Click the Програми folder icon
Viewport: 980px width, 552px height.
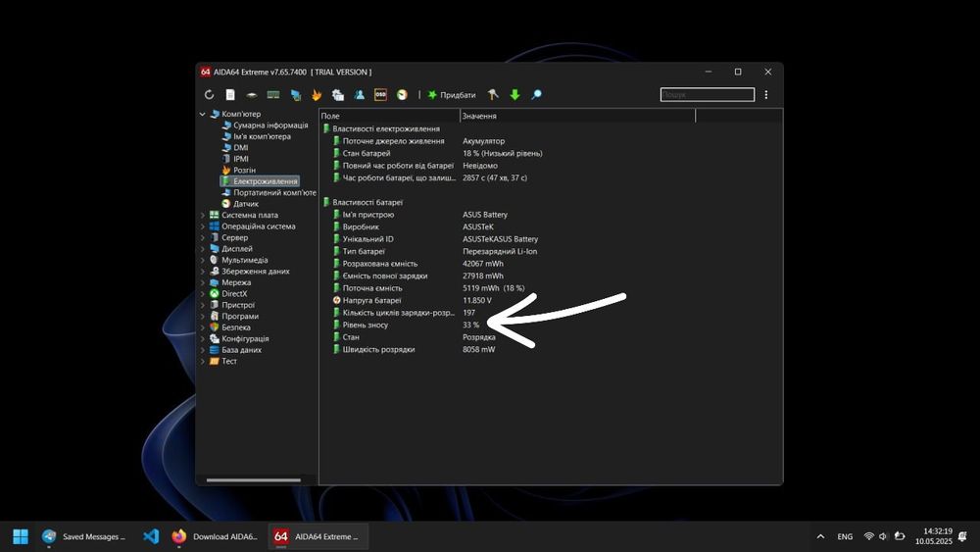click(x=215, y=317)
